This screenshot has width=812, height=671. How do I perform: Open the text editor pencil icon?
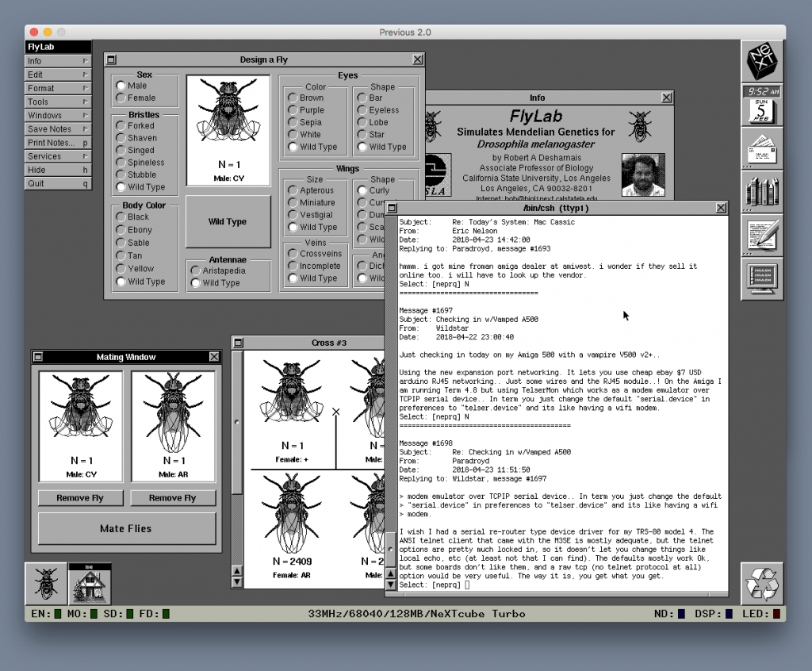762,236
